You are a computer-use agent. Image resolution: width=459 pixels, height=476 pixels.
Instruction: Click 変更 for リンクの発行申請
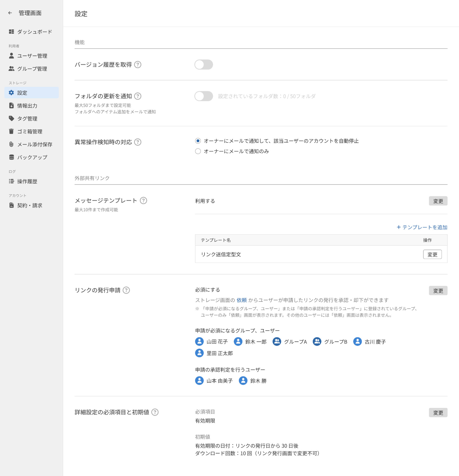(438, 291)
